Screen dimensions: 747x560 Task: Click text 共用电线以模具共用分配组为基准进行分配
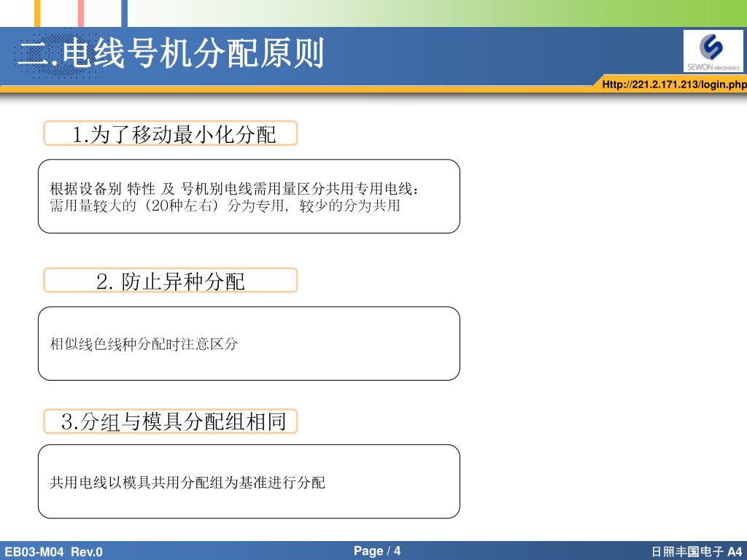pyautogui.click(x=187, y=483)
